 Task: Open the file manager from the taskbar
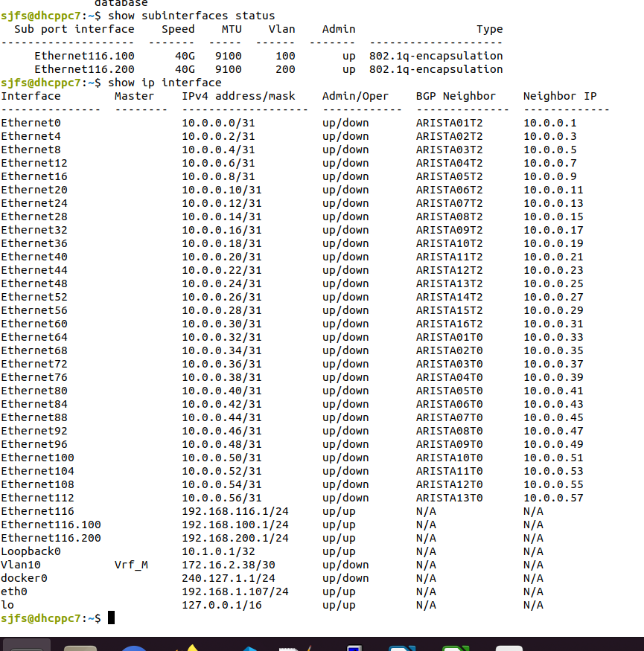[x=80, y=645]
